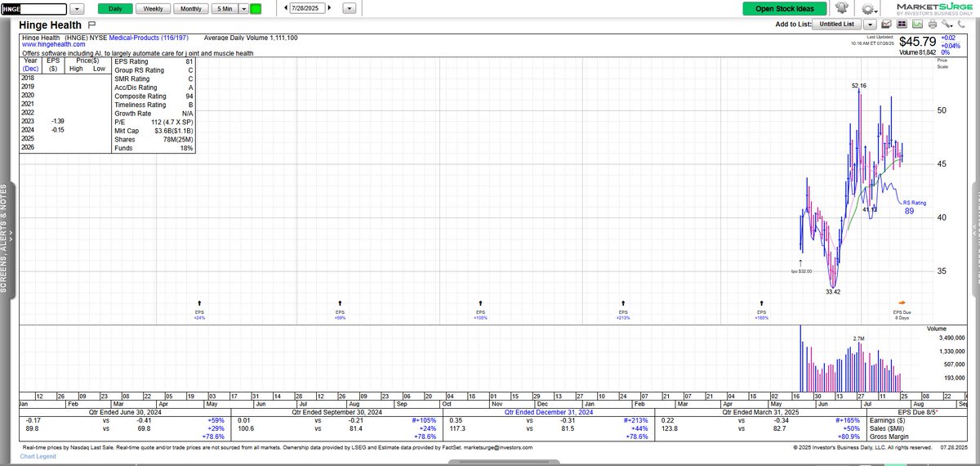Click the EPS Rating 81 row
This screenshot has height=466, width=980.
[154, 62]
